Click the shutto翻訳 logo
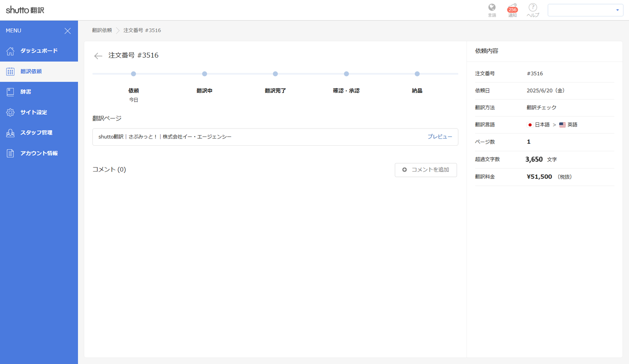This screenshot has width=629, height=364. tap(25, 10)
